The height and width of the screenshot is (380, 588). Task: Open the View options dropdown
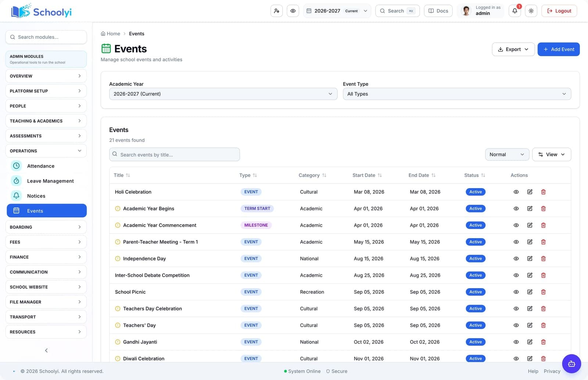pos(551,154)
